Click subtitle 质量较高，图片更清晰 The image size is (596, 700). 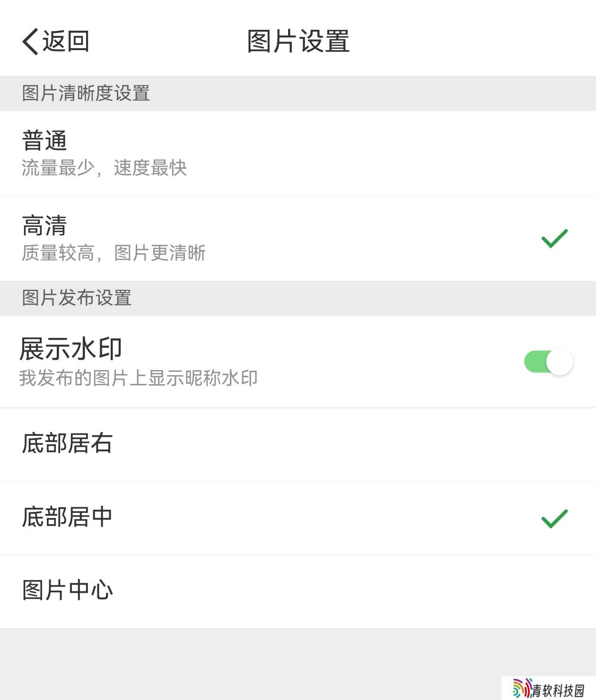(x=114, y=253)
